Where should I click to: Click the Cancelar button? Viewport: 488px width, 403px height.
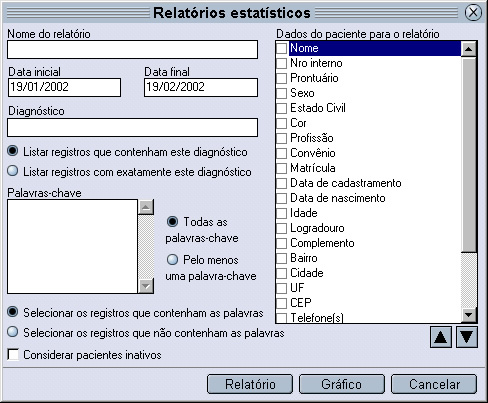point(434,384)
